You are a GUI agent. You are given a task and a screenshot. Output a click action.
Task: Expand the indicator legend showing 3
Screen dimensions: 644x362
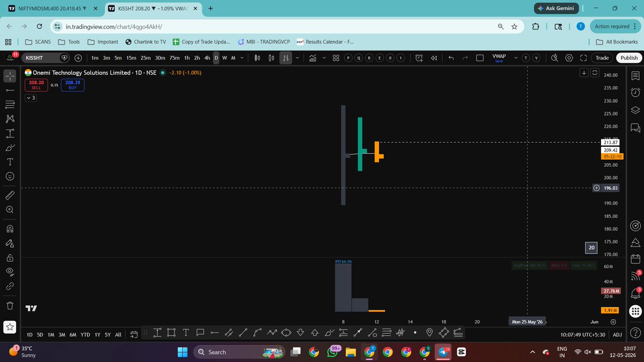(31, 98)
